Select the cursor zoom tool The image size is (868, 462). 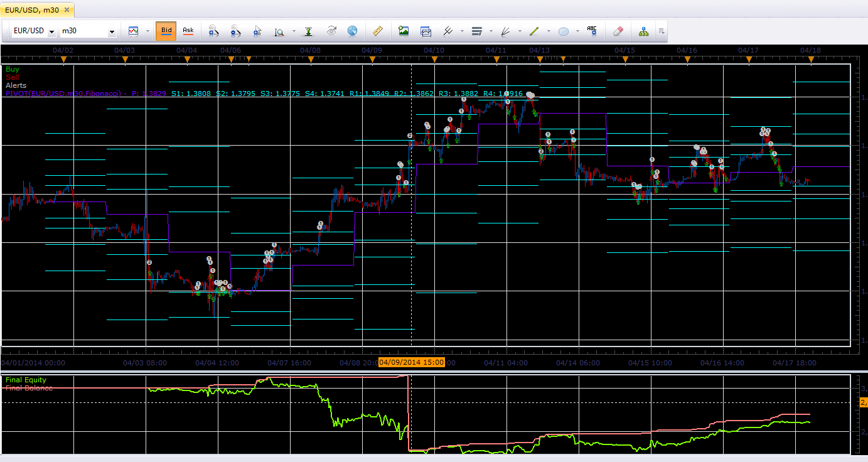coord(257,31)
